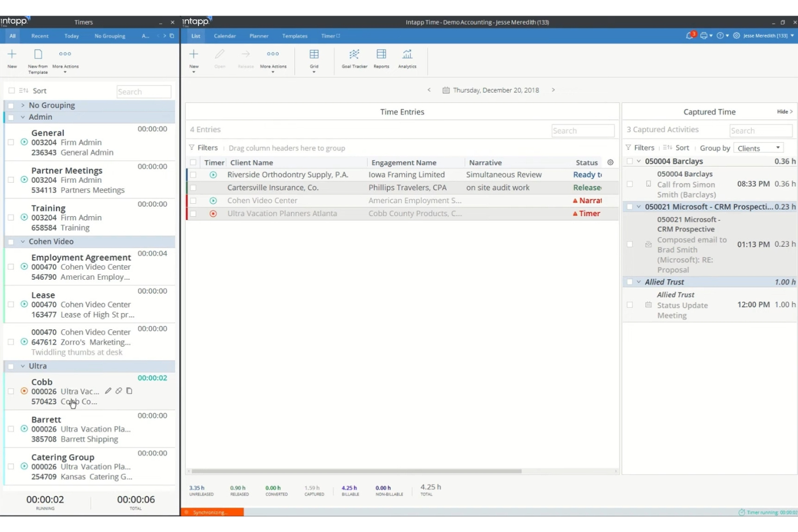798x532 pixels.
Task: Hide the Captured Time panel
Action: pyautogui.click(x=785, y=112)
